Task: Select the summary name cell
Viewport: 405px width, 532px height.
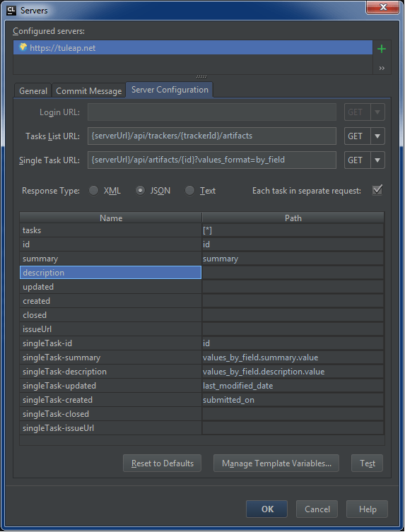Action: click(111, 259)
